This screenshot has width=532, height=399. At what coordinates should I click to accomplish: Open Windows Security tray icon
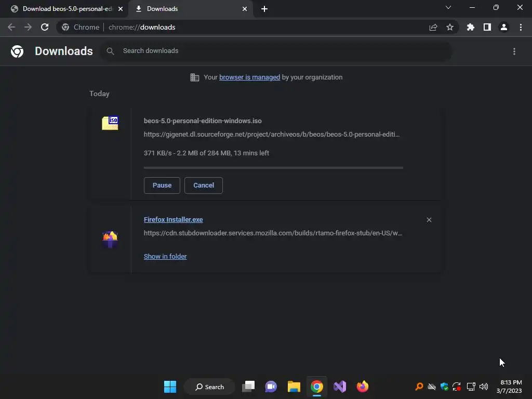[444, 387]
